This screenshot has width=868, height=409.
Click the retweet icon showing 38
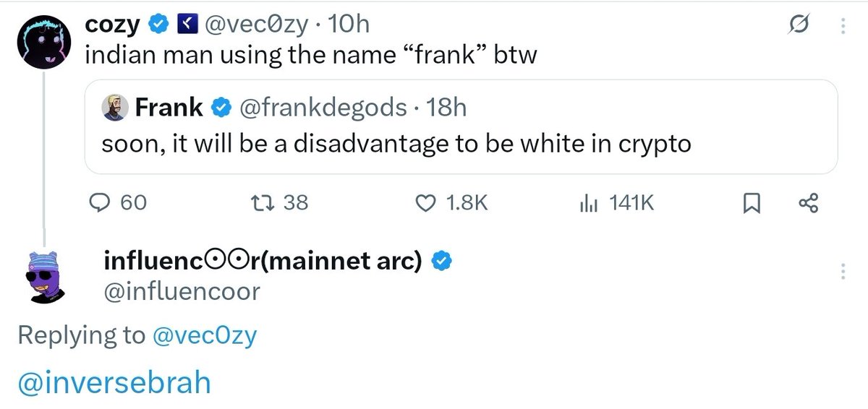pos(264,204)
